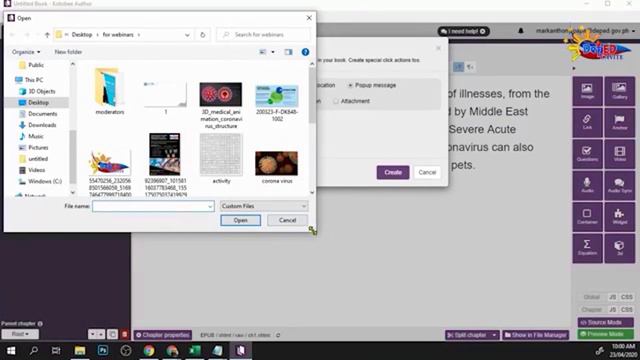Screen dimensions: 640x360
Task: Click the help icon in Open dialog
Action: pyautogui.click(x=305, y=52)
